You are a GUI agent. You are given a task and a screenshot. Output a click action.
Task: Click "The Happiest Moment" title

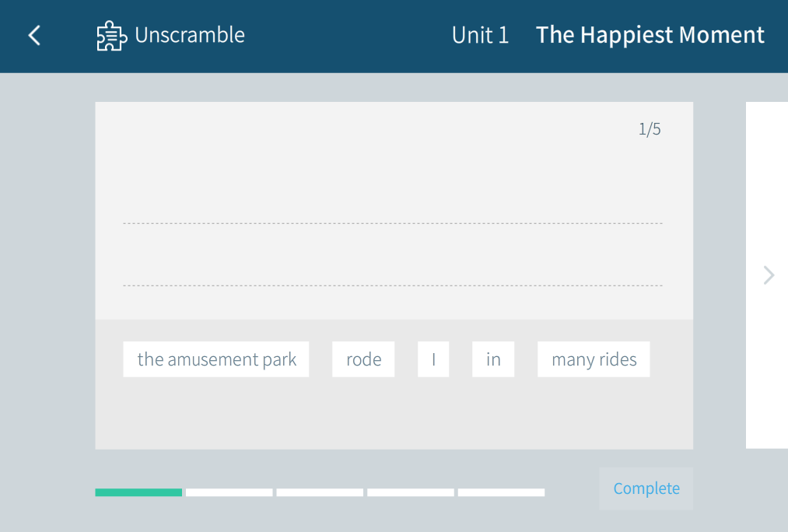[650, 35]
